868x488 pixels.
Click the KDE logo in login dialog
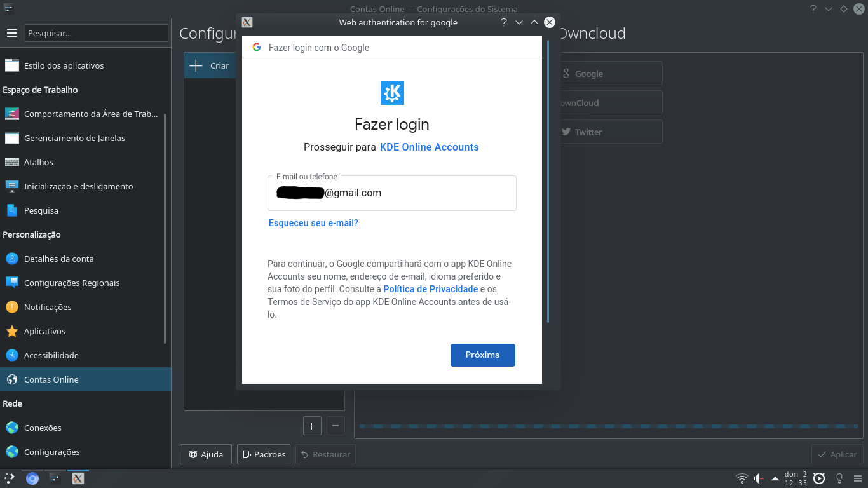point(392,93)
